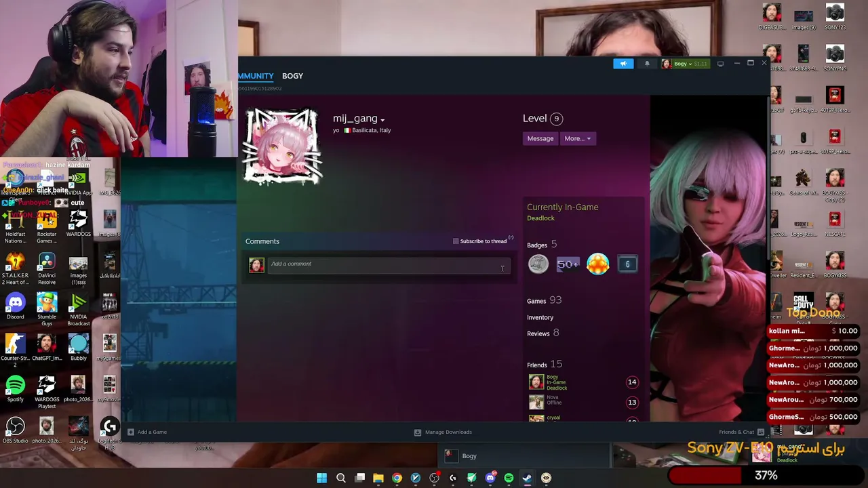The height and width of the screenshot is (488, 868).
Task: Open the More... profile actions dropdown
Action: [x=577, y=138]
